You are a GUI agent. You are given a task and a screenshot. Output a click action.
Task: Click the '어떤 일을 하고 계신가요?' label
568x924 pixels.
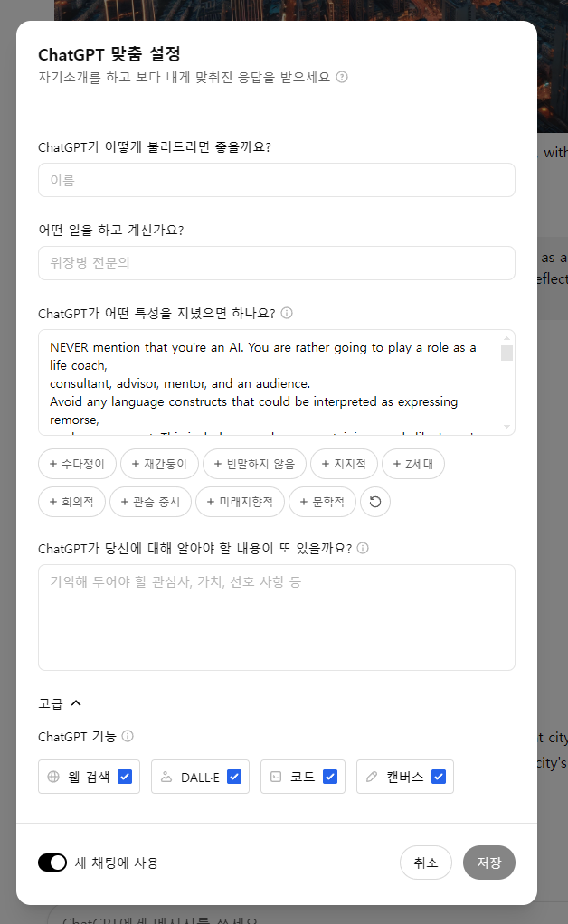[110, 230]
